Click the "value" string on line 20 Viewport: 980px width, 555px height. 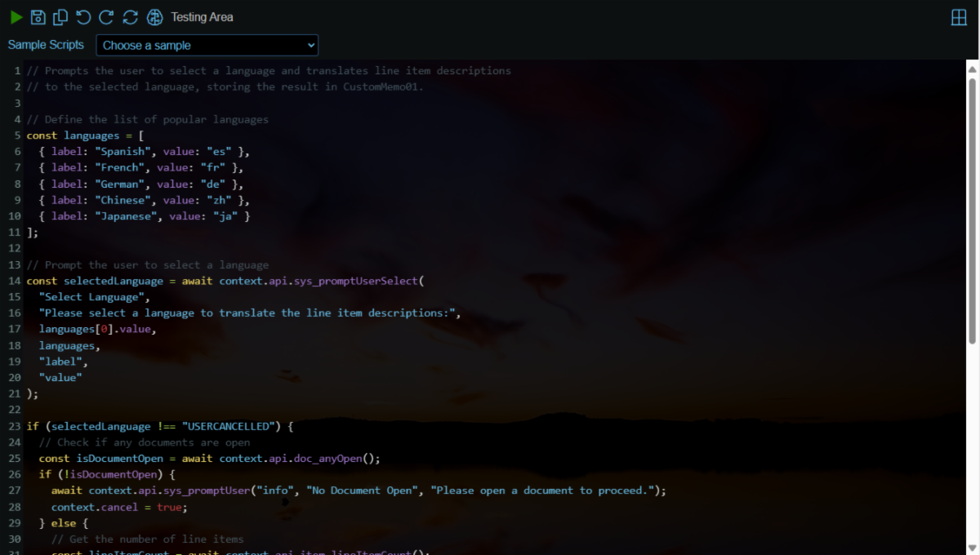pyautogui.click(x=60, y=378)
